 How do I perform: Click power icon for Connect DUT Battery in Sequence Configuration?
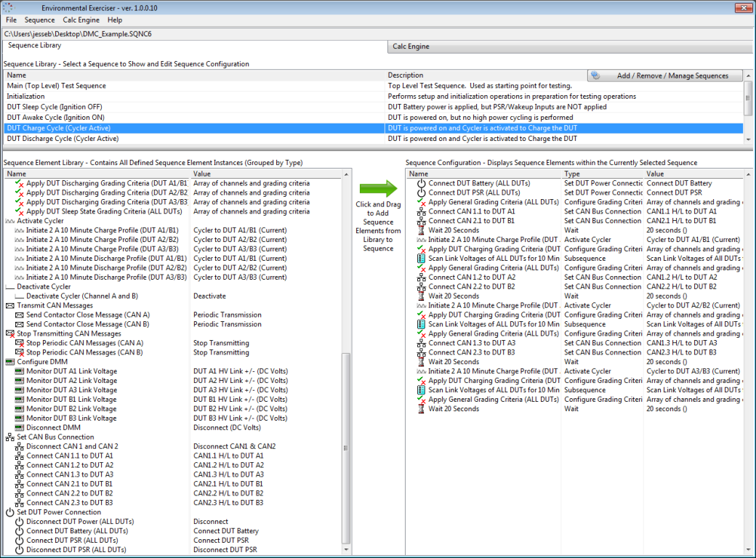click(422, 184)
